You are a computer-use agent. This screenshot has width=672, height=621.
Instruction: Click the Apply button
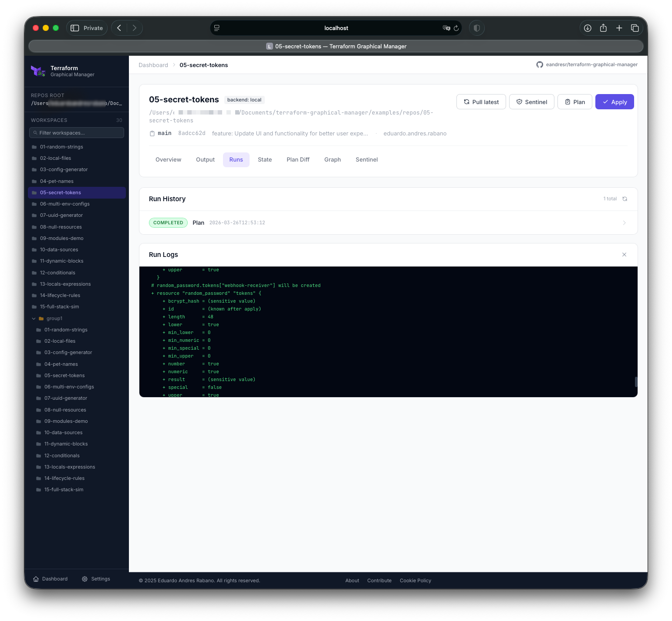pyautogui.click(x=615, y=102)
